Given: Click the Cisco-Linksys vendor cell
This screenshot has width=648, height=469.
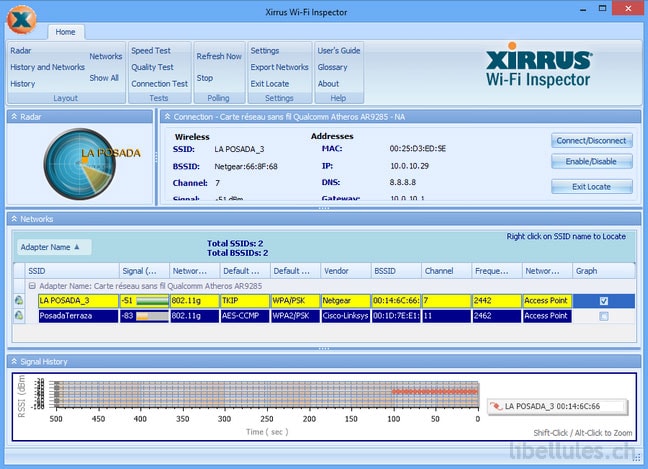Looking at the screenshot, I should click(345, 316).
